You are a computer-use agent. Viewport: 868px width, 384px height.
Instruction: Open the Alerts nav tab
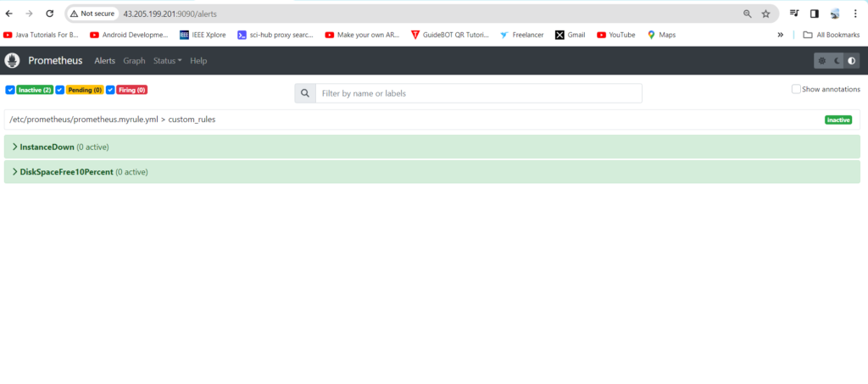coord(104,61)
